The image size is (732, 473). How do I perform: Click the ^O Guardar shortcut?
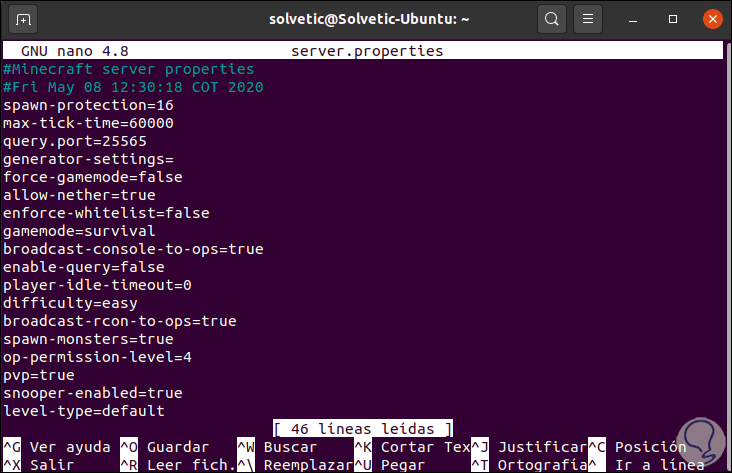(x=164, y=447)
